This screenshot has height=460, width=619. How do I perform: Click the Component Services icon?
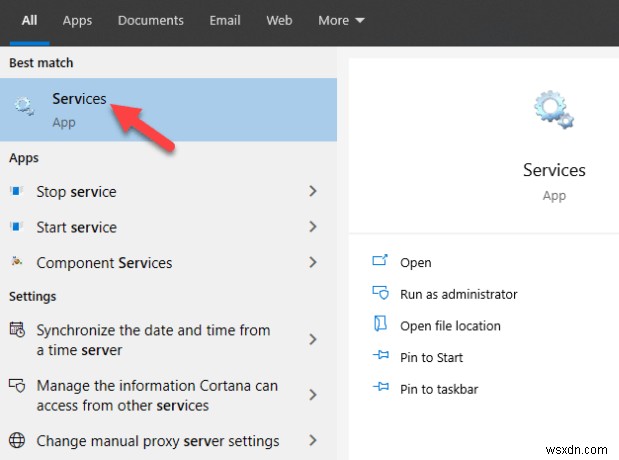[x=16, y=263]
